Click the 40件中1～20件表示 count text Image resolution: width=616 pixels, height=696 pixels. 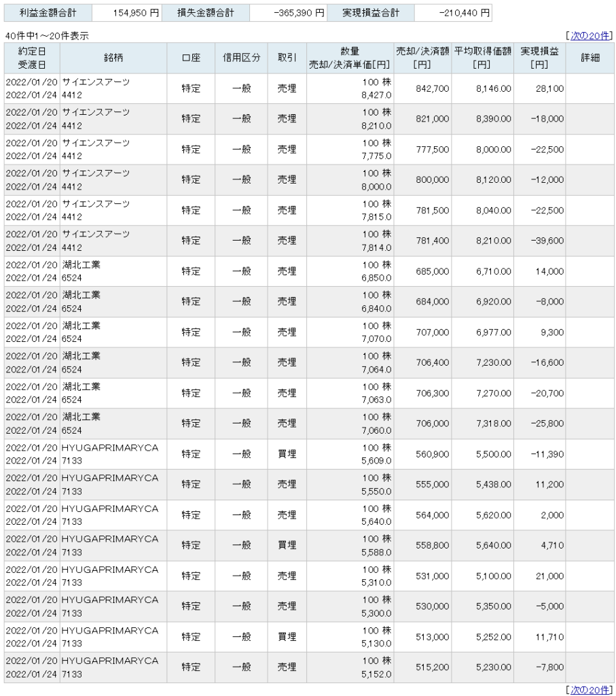point(47,36)
